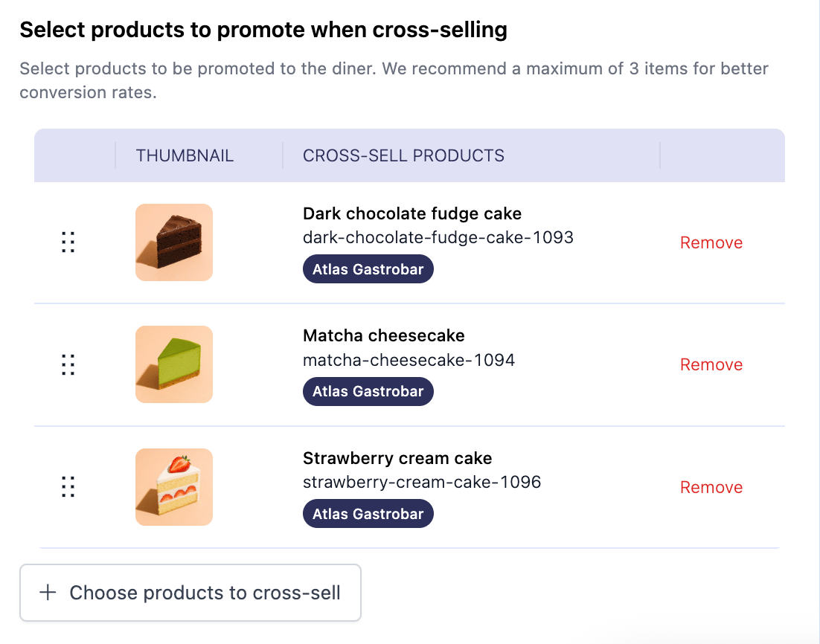Click drag handle for Strawberry cream cake
This screenshot has width=820, height=644.
click(68, 486)
